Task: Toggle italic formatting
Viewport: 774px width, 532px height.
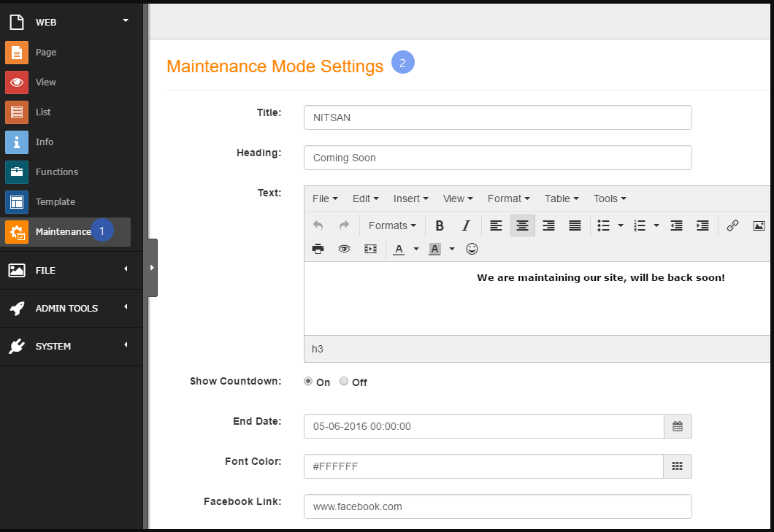Action: pyautogui.click(x=465, y=225)
